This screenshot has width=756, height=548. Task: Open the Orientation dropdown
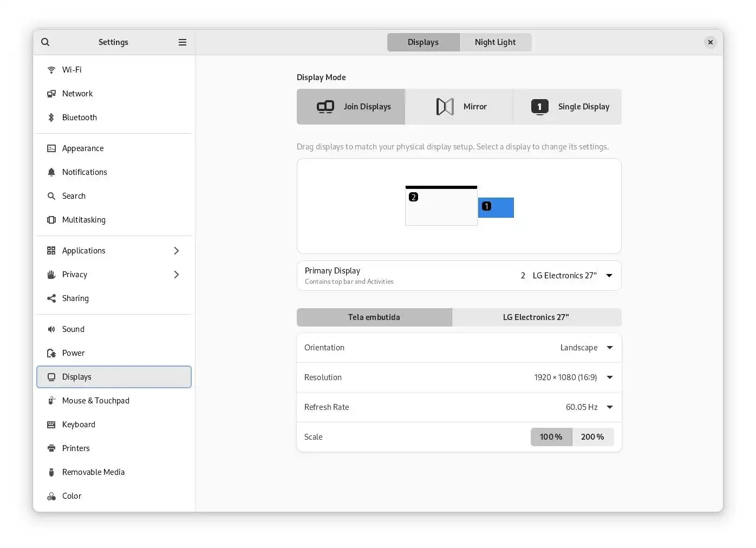459,348
